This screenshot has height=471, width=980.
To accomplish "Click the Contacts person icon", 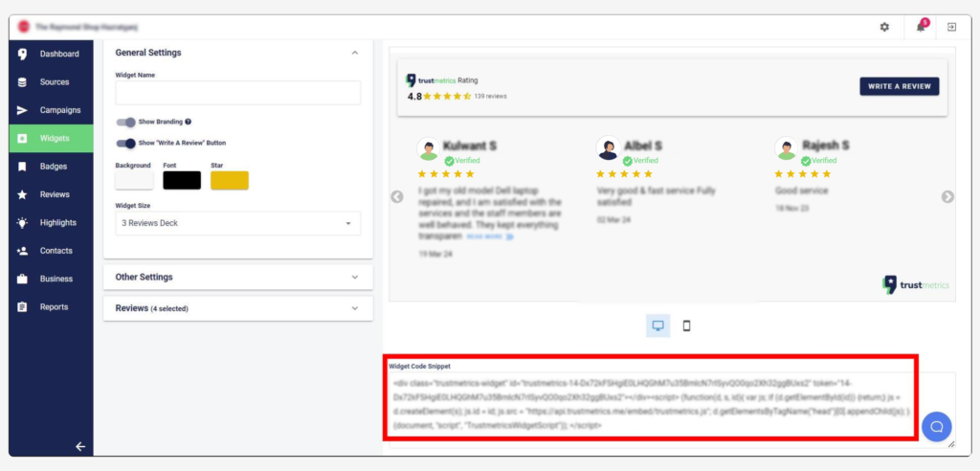I will click(23, 251).
